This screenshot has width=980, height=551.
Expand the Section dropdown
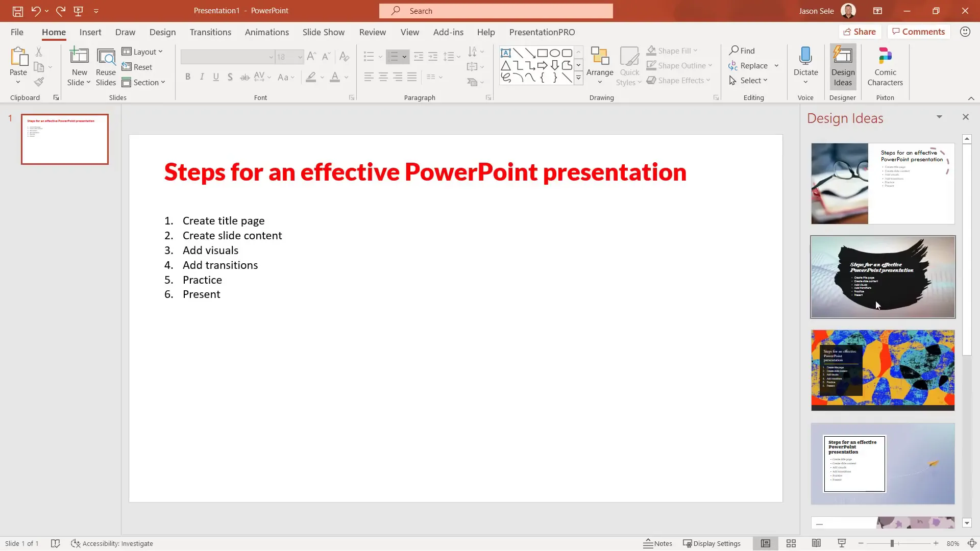click(143, 82)
